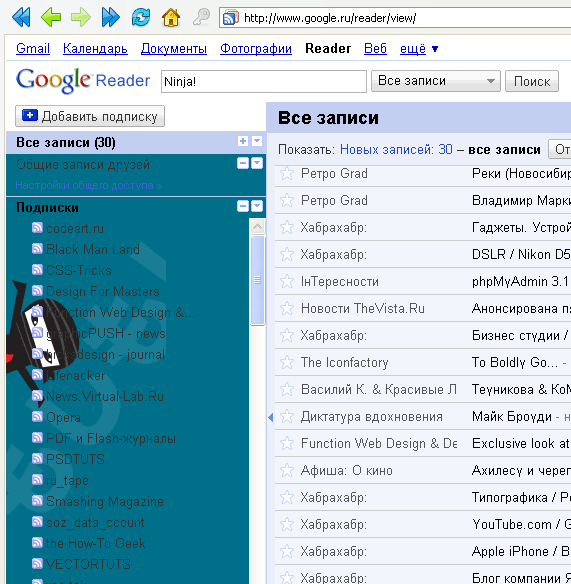This screenshot has width=571, height=584.
Task: Open the Хабрахабр Типографика entry
Action: (x=423, y=497)
